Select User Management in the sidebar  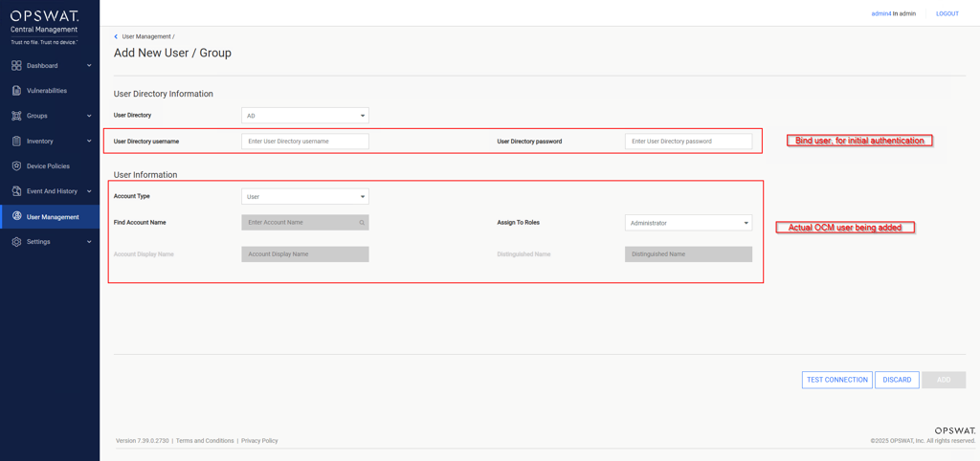50,217
